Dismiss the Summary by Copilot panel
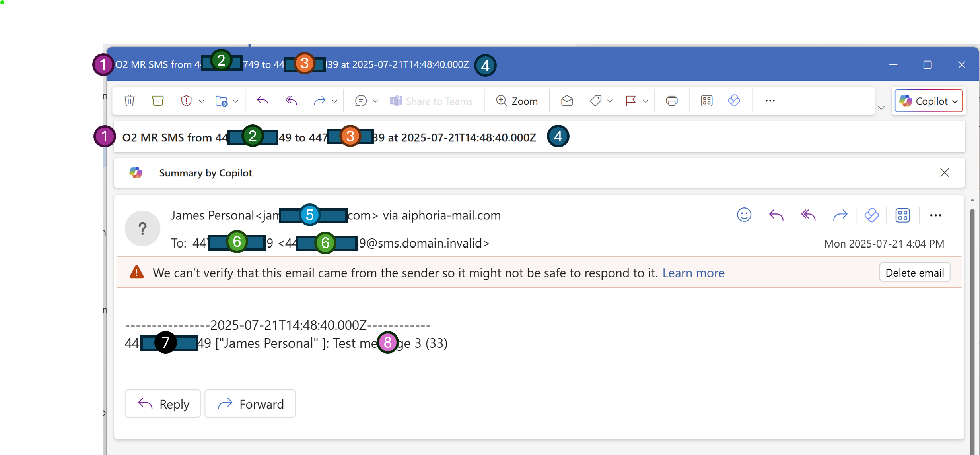This screenshot has width=980, height=455. coord(945,172)
